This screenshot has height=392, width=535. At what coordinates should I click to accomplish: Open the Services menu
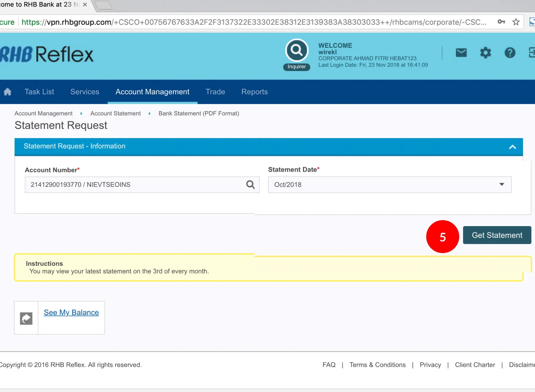[x=85, y=92]
